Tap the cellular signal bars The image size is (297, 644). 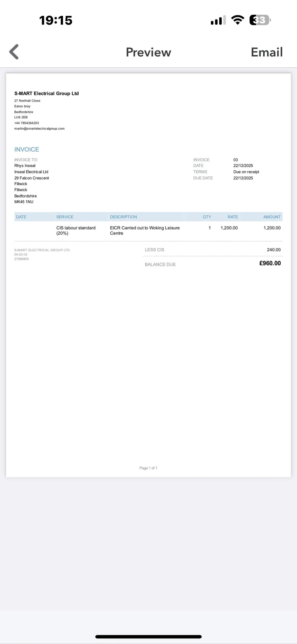point(218,20)
